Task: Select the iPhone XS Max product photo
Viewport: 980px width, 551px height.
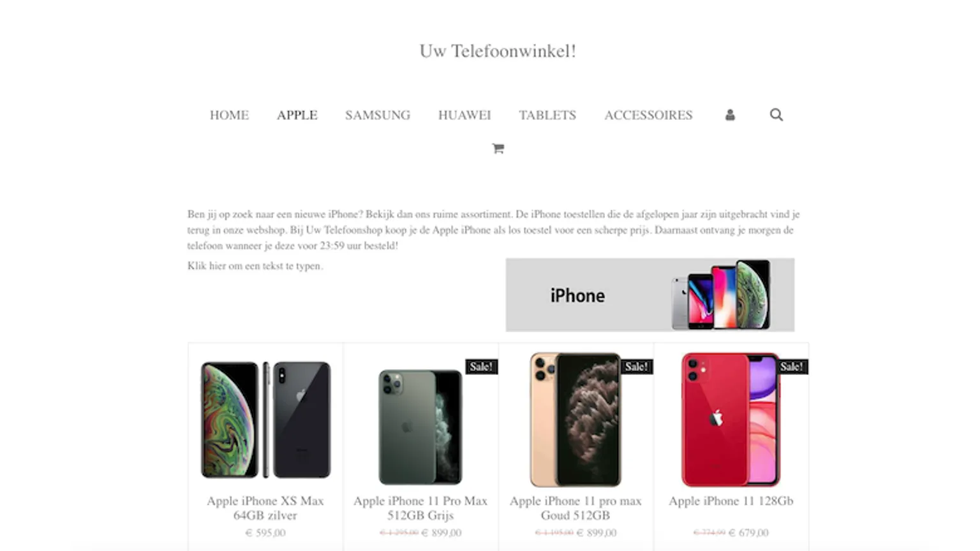Action: pyautogui.click(x=265, y=420)
